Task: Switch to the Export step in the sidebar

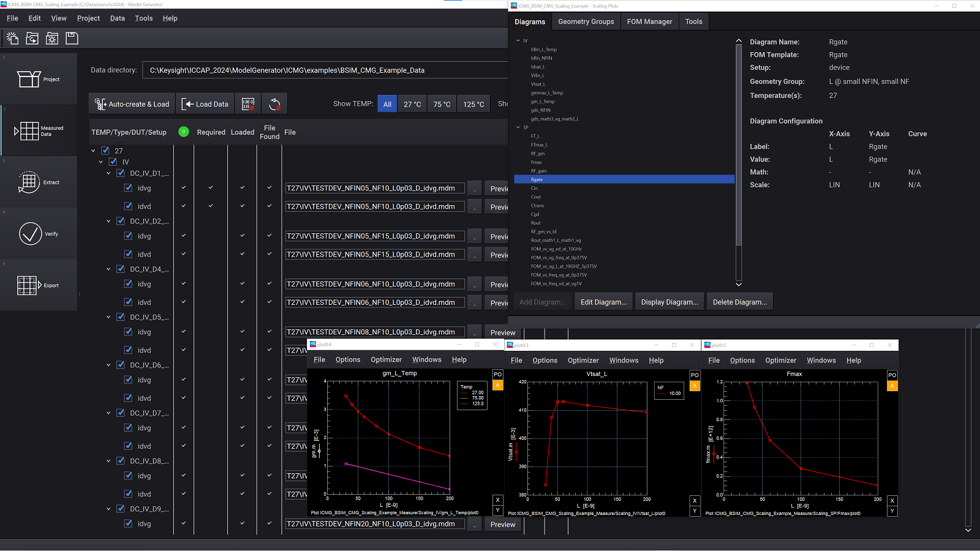Action: pos(38,285)
